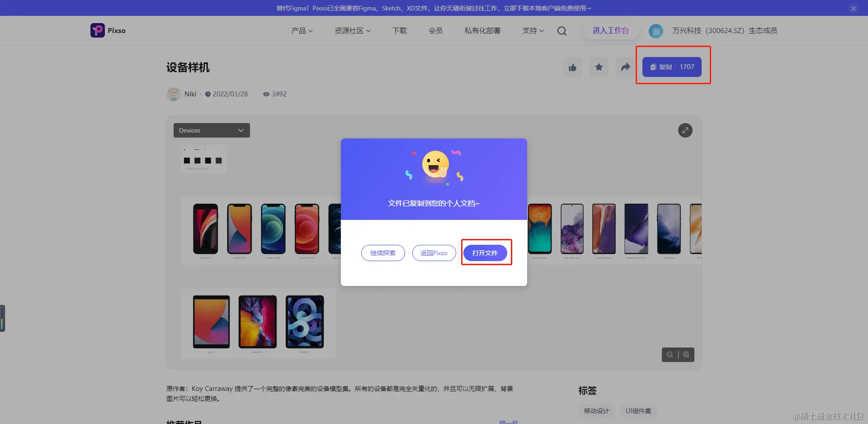Click the 万兴科技 生态成员 text
Image resolution: width=868 pixels, height=424 pixels.
click(725, 30)
